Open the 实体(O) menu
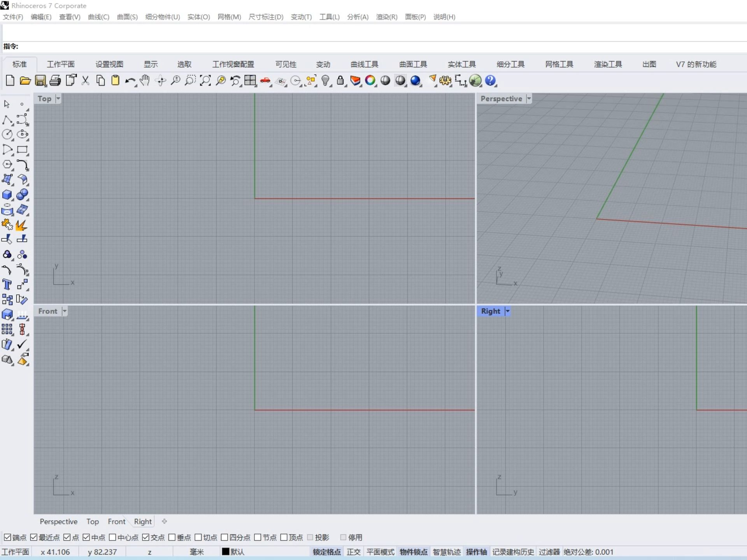747x560 pixels. pyautogui.click(x=198, y=17)
